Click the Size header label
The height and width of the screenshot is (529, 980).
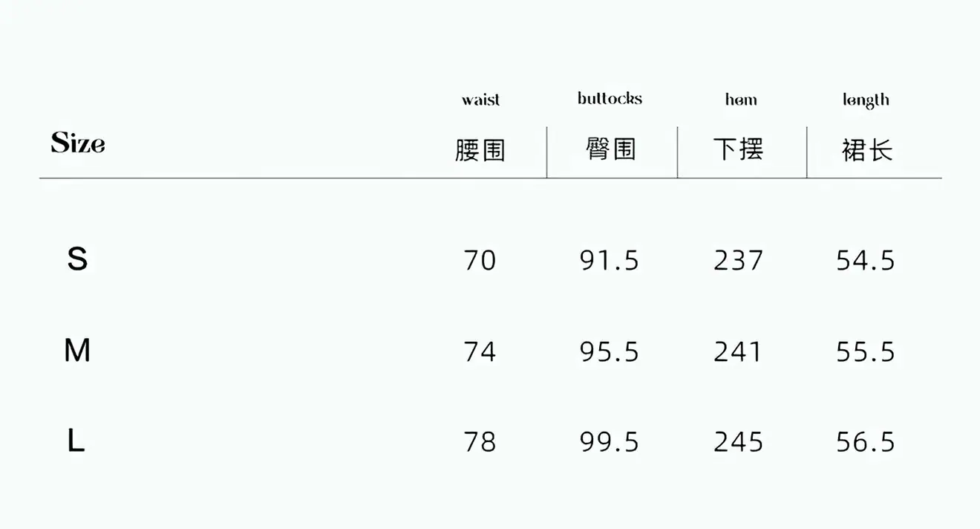click(78, 143)
